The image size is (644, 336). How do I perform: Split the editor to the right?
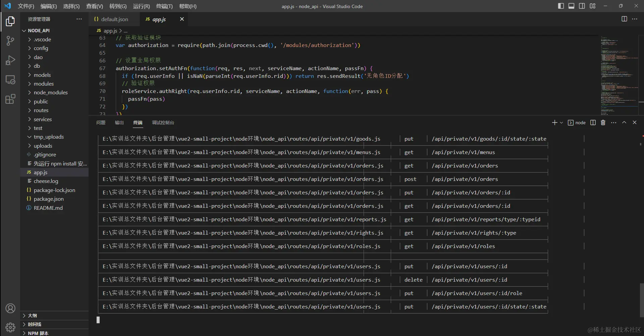tap(624, 19)
